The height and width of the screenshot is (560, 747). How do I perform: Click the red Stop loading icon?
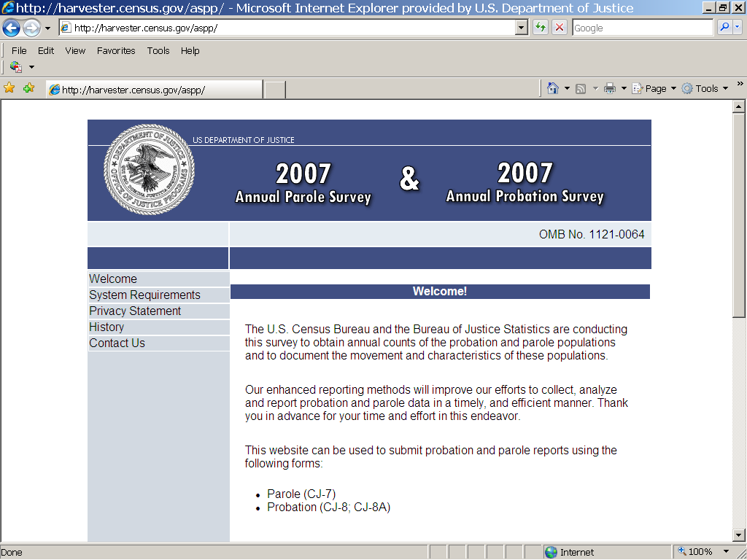click(x=560, y=28)
